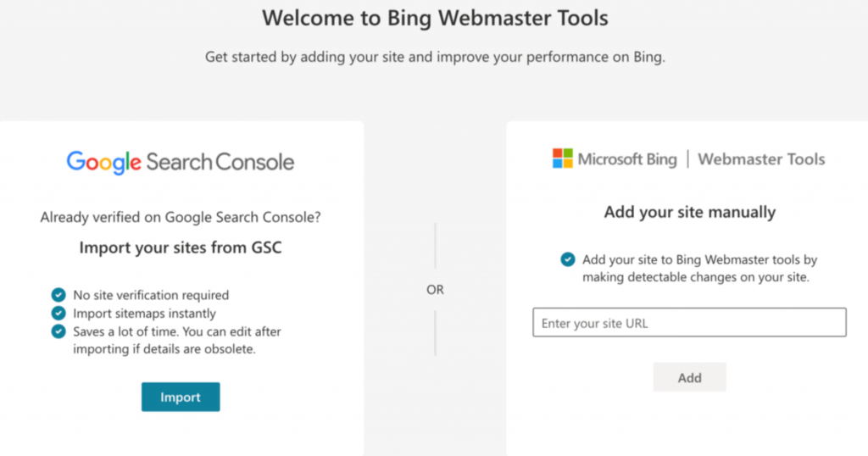Click the Microsoft four-square logo
Image resolution: width=868 pixels, height=456 pixels.
(x=562, y=158)
